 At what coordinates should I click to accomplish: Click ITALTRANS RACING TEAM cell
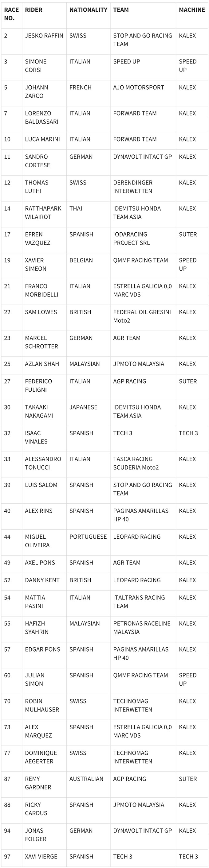[x=143, y=603]
